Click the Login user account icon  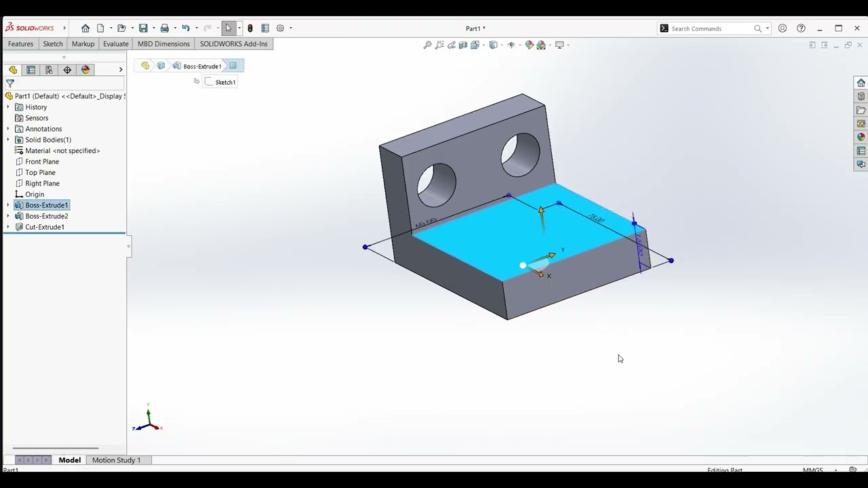[x=783, y=28]
